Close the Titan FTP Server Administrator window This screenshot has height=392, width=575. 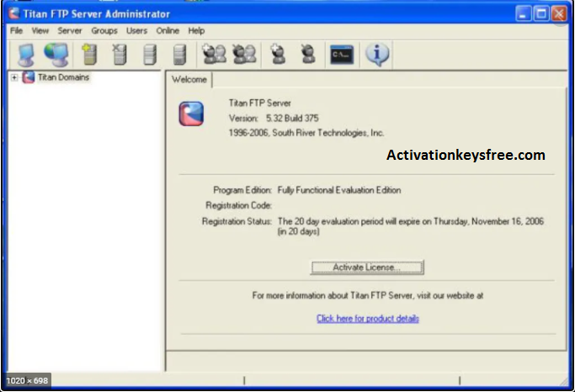559,14
